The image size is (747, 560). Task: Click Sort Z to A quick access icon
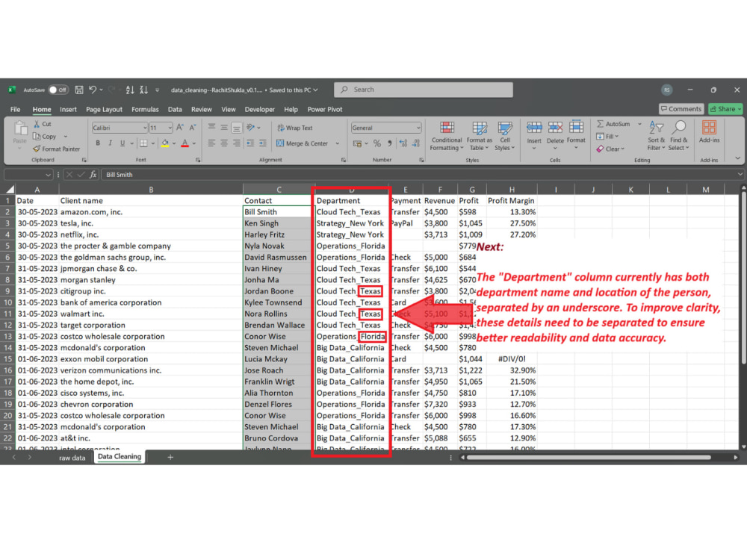pos(143,90)
